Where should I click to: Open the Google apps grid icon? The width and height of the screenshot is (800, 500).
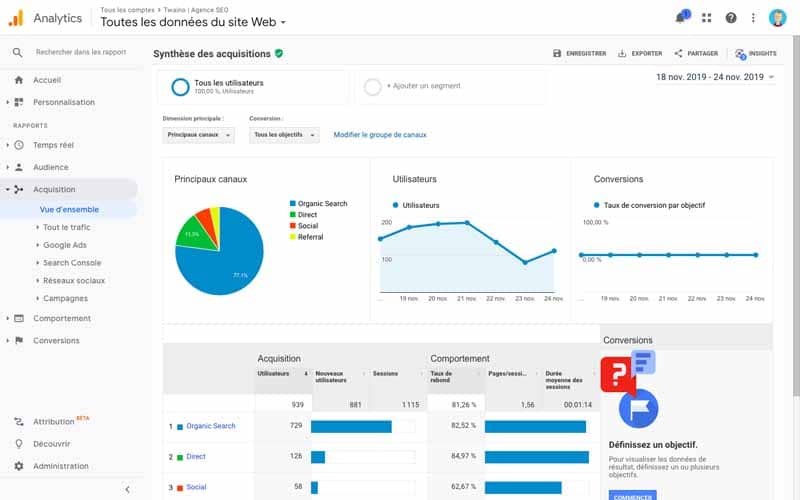tap(707, 18)
